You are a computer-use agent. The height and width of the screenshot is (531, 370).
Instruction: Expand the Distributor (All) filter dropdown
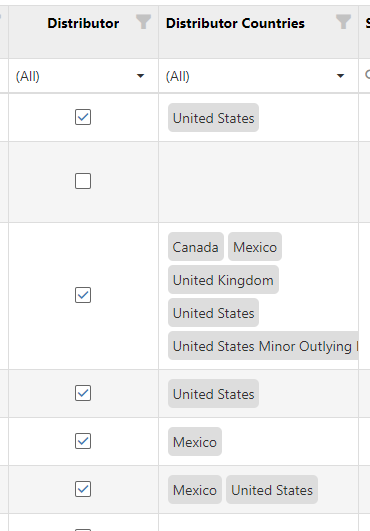[x=140, y=76]
